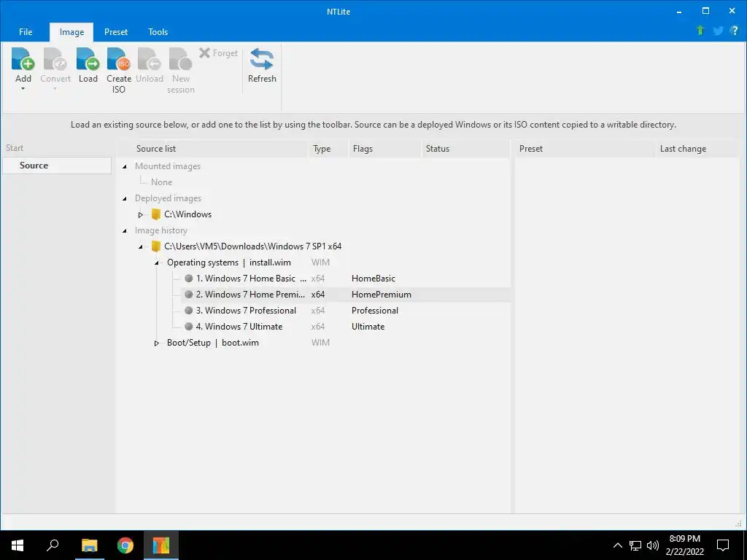
Task: Click the Load image toolbar icon
Action: click(88, 59)
